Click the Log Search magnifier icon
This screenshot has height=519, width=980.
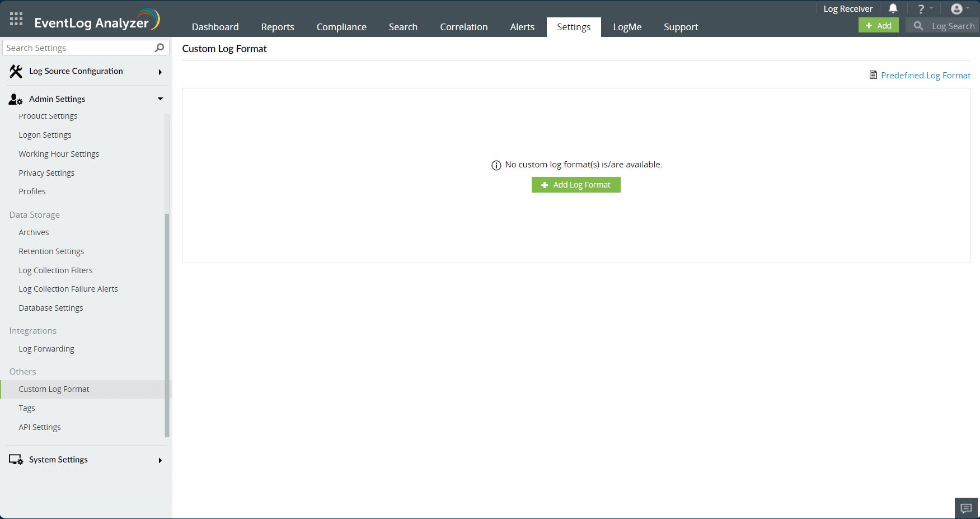pos(917,25)
